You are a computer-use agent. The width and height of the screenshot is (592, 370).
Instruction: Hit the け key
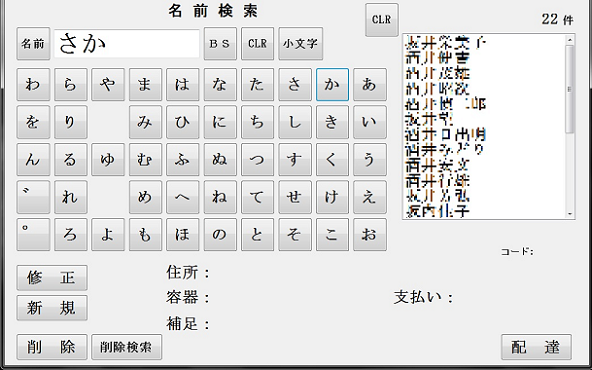332,197
